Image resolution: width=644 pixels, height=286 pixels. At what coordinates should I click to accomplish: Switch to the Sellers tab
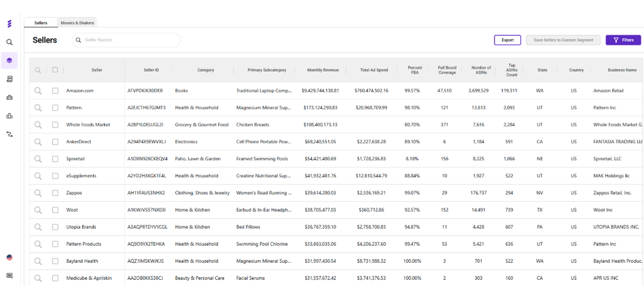(41, 23)
